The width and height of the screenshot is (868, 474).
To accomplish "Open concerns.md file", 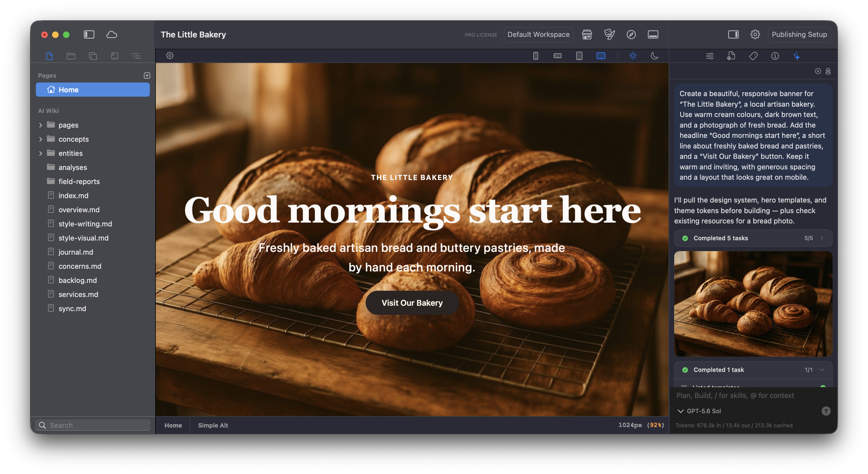I will (x=80, y=266).
